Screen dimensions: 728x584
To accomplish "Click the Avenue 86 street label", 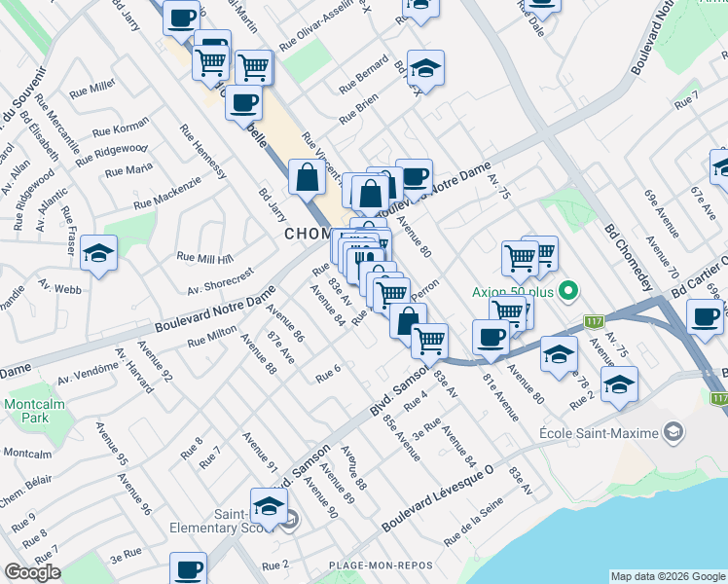I will click(x=285, y=323).
